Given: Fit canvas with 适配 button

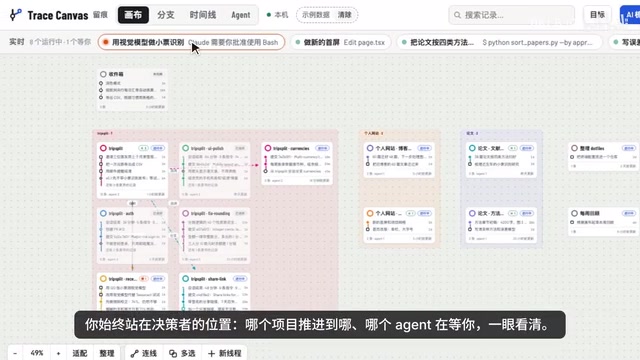Looking at the screenshot, I should tap(80, 353).
